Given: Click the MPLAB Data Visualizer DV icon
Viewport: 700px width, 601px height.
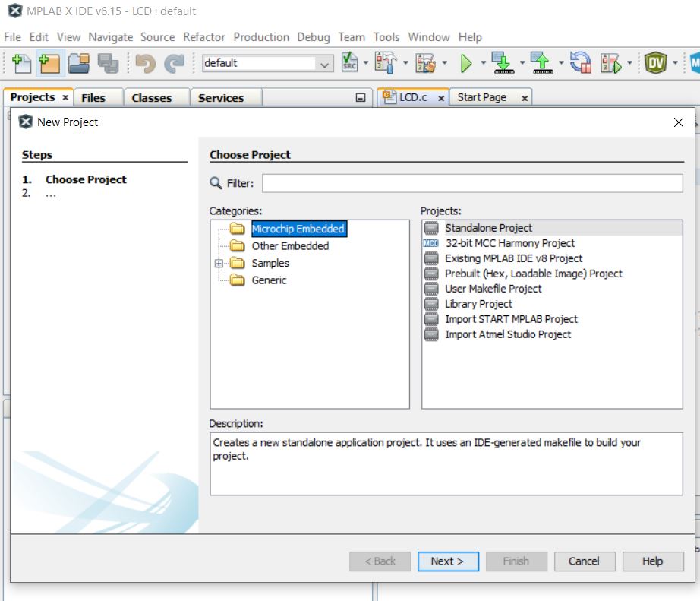Looking at the screenshot, I should [x=655, y=63].
